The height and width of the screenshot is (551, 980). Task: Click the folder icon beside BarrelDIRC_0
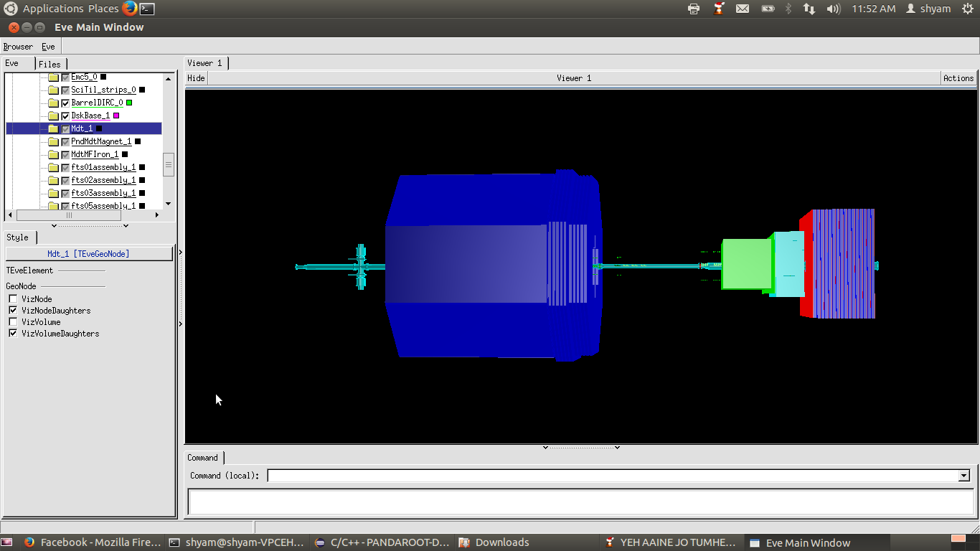coord(53,103)
